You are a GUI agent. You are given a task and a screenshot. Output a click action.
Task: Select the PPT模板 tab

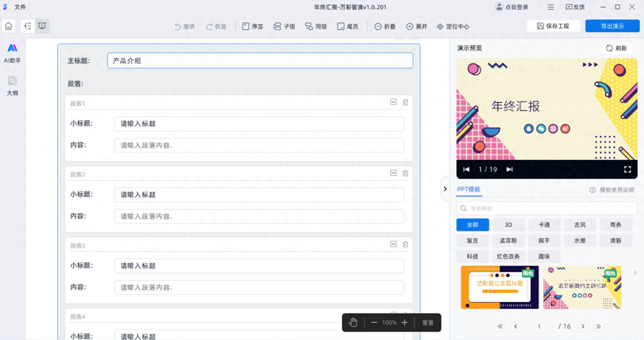(x=468, y=189)
